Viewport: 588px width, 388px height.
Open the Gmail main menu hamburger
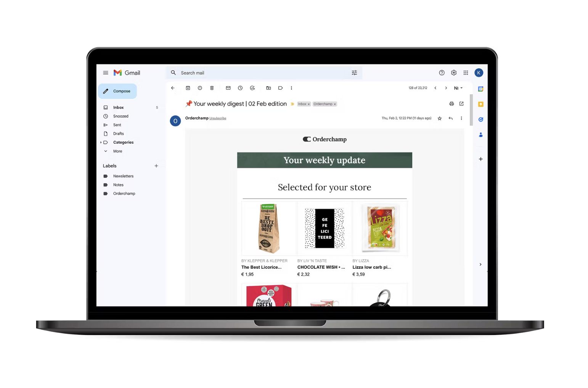[106, 73]
